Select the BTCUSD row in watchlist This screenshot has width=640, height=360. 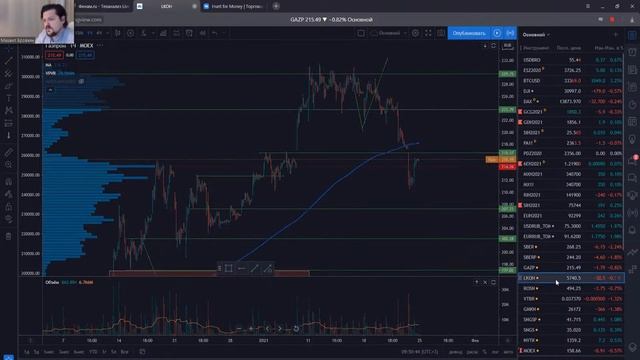coord(571,80)
